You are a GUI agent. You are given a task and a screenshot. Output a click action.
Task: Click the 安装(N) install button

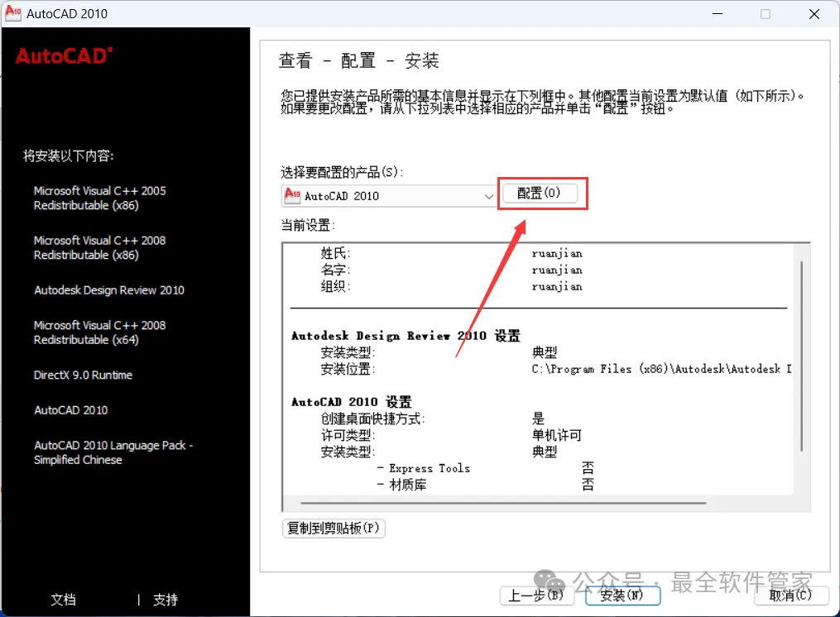click(622, 595)
